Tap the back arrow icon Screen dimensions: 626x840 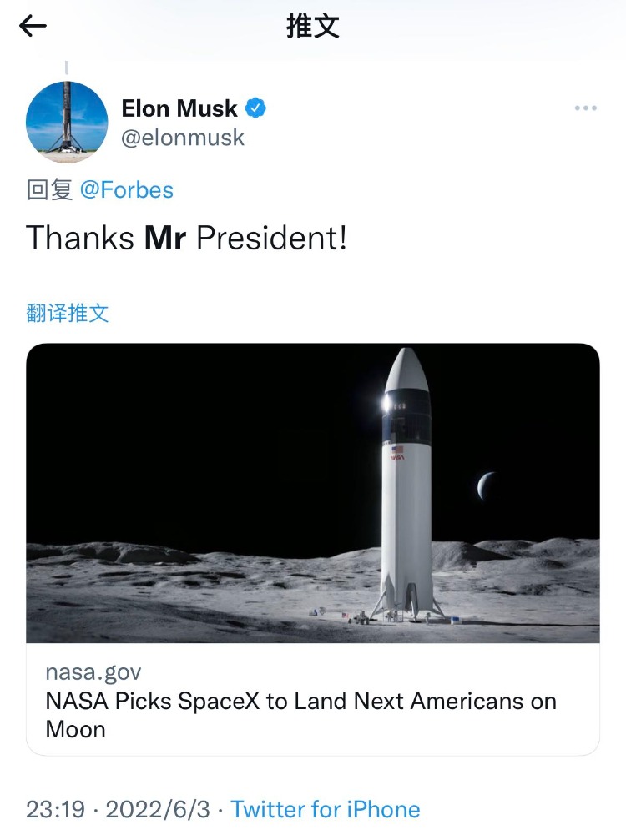click(33, 27)
